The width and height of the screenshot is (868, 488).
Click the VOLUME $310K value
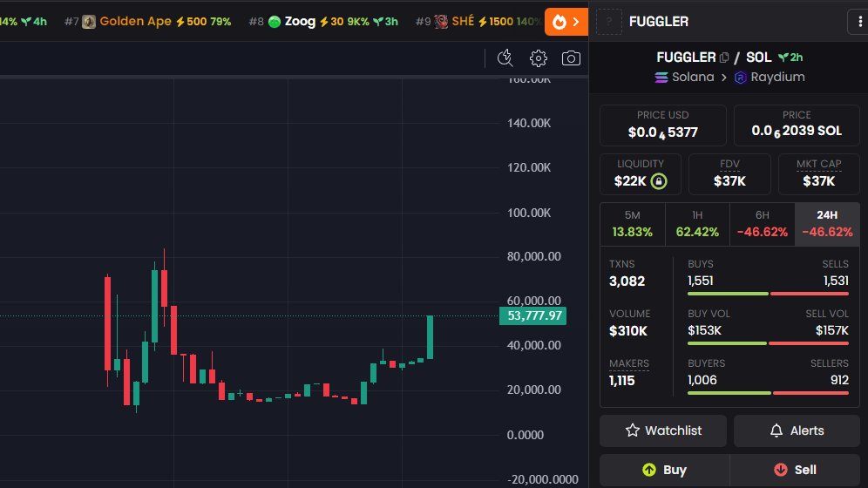click(628, 331)
